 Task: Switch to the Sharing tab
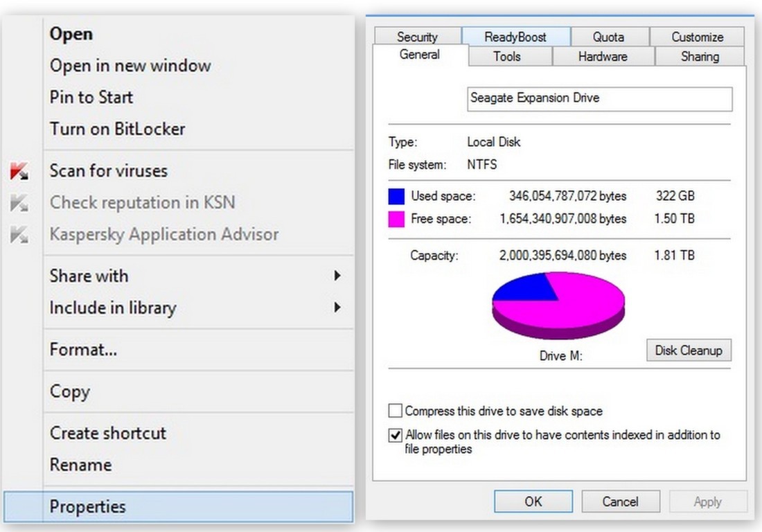[x=700, y=56]
